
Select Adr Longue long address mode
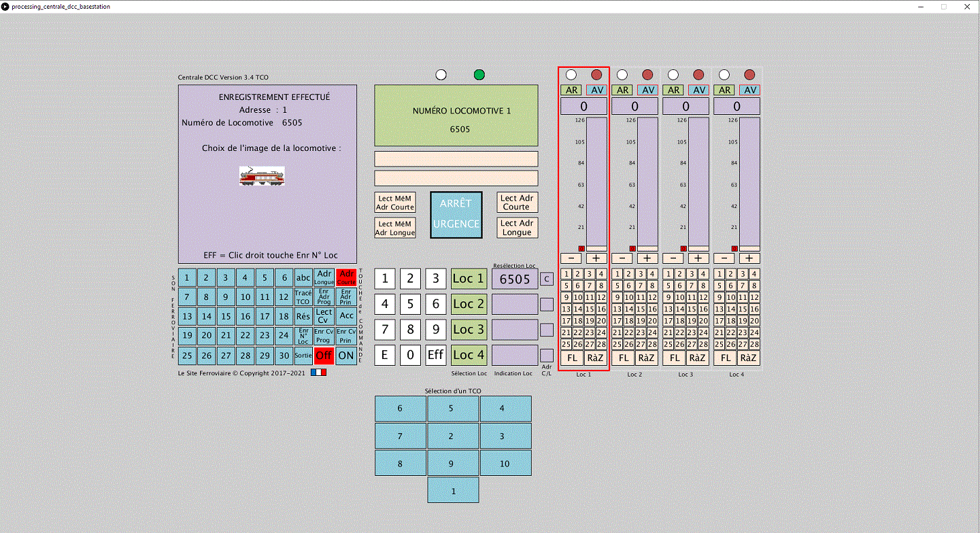click(324, 277)
